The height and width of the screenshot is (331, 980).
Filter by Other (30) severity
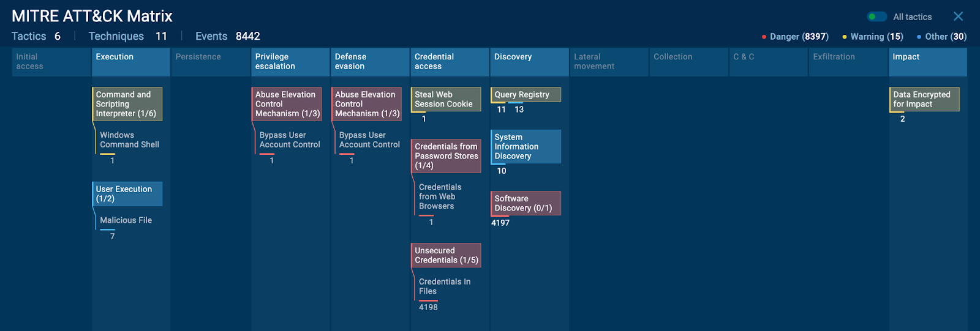point(941,37)
